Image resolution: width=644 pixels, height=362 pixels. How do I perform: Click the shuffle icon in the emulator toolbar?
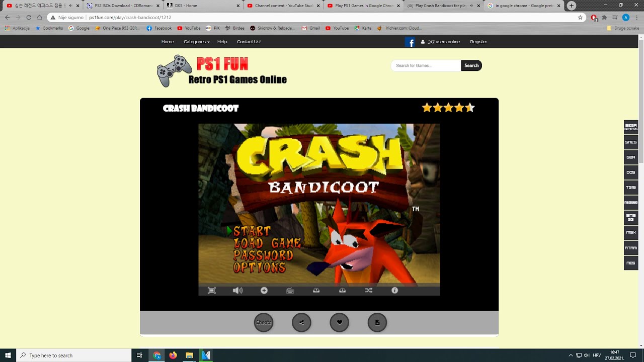pyautogui.click(x=369, y=291)
